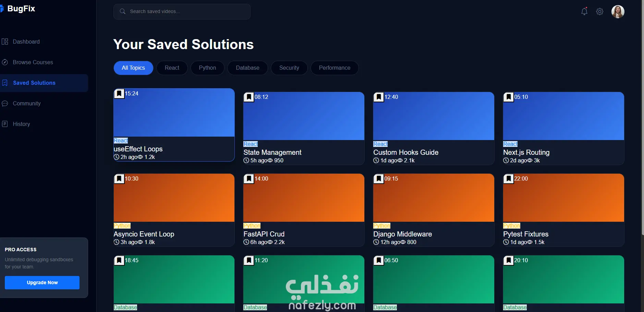Toggle bookmark on State Management video

pos(249,97)
